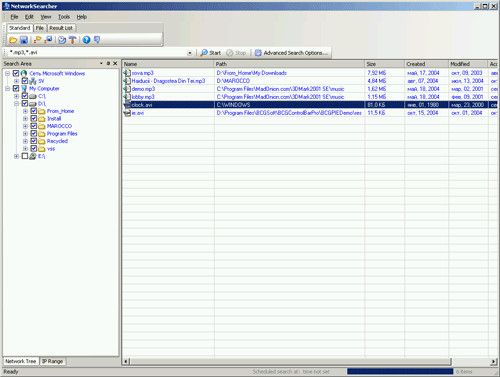Click the E:\ disc drive icon
The image size is (500, 377).
point(33,156)
